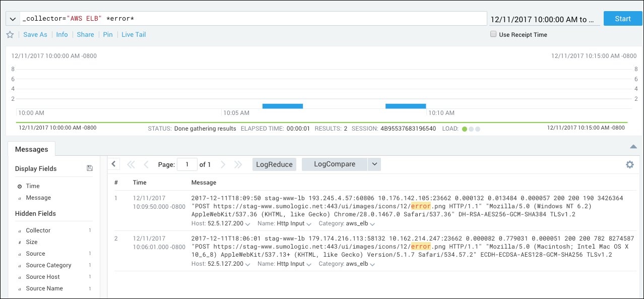Select the 10:06 AM histogram bar
The width and height of the screenshot is (644, 299).
point(282,106)
